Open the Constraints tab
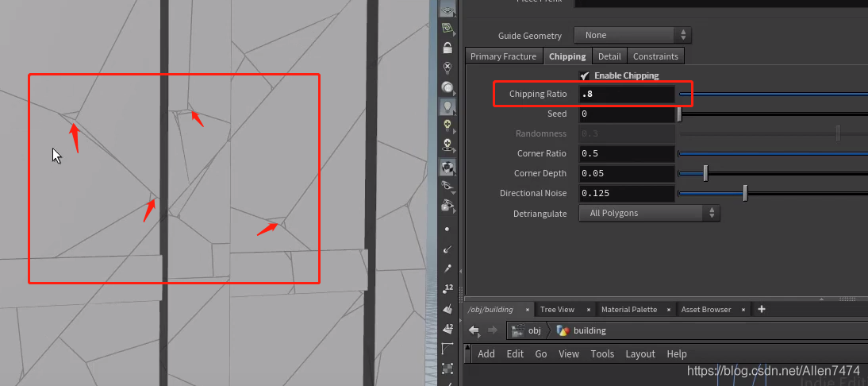 coord(655,56)
